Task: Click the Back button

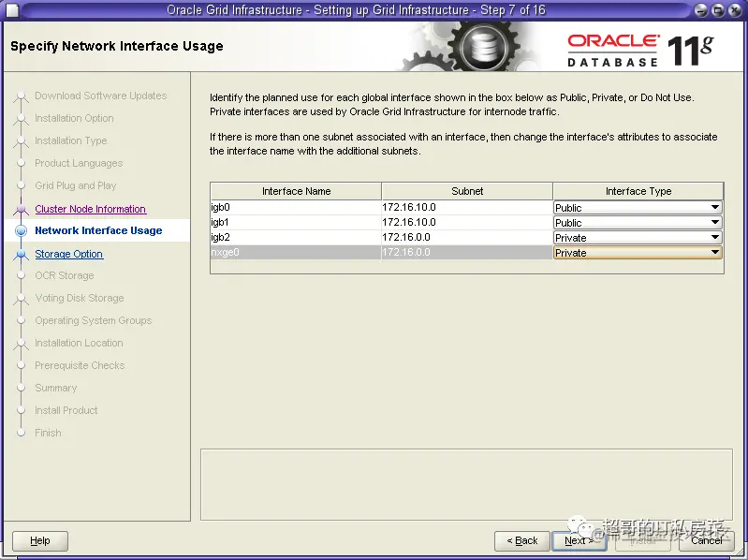Action: click(x=521, y=541)
